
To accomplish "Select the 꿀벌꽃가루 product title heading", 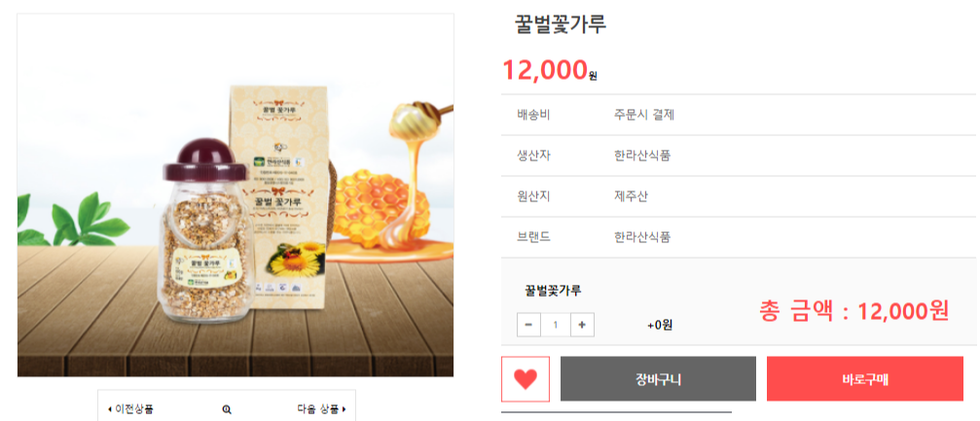I will (561, 24).
